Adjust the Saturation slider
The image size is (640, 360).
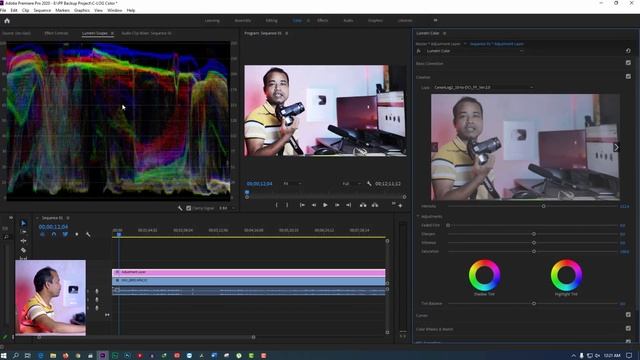click(533, 251)
